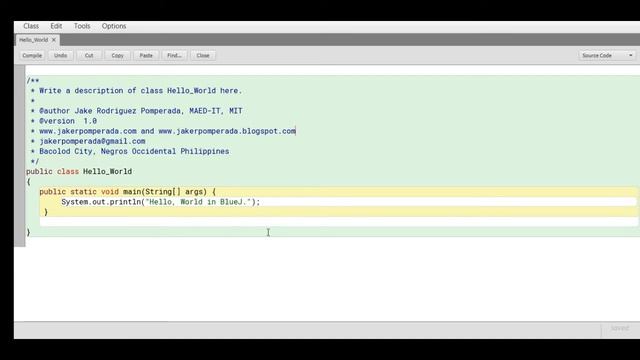This screenshot has height=360, width=640.
Task: Open the Options menu
Action: pyautogui.click(x=114, y=26)
